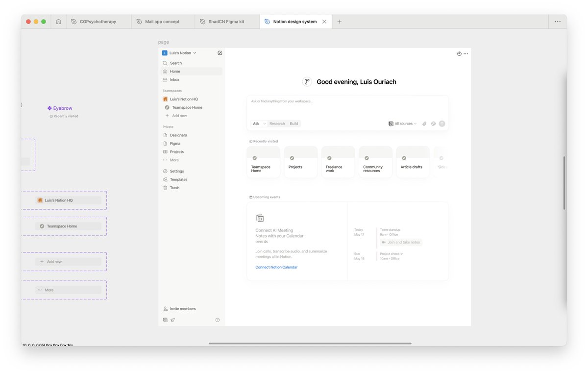This screenshot has width=588, height=374.
Task: Click the Projects table icon in Private section
Action: tap(165, 152)
